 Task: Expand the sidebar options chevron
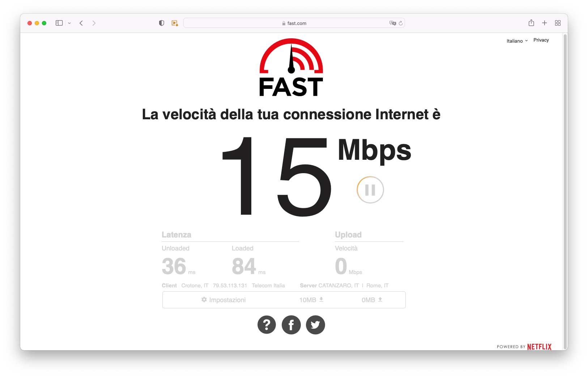(69, 23)
